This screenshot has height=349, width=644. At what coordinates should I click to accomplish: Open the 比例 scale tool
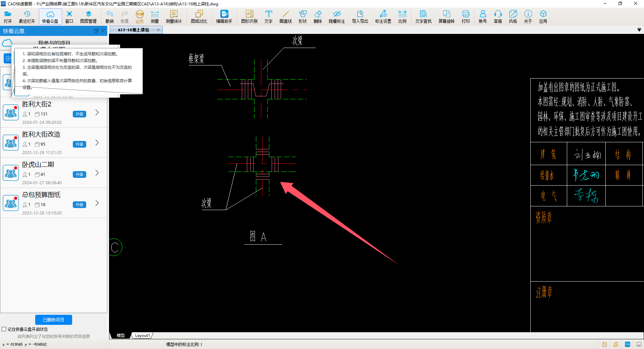coord(402,17)
